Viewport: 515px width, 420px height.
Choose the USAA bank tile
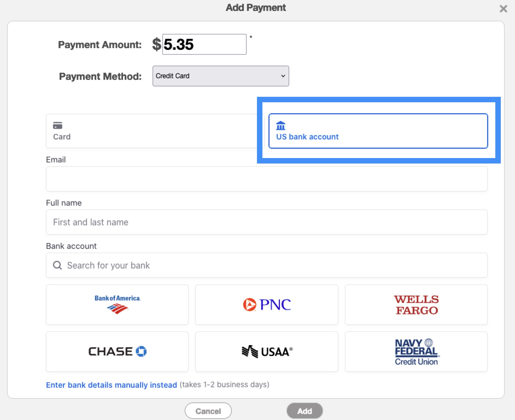click(x=267, y=351)
